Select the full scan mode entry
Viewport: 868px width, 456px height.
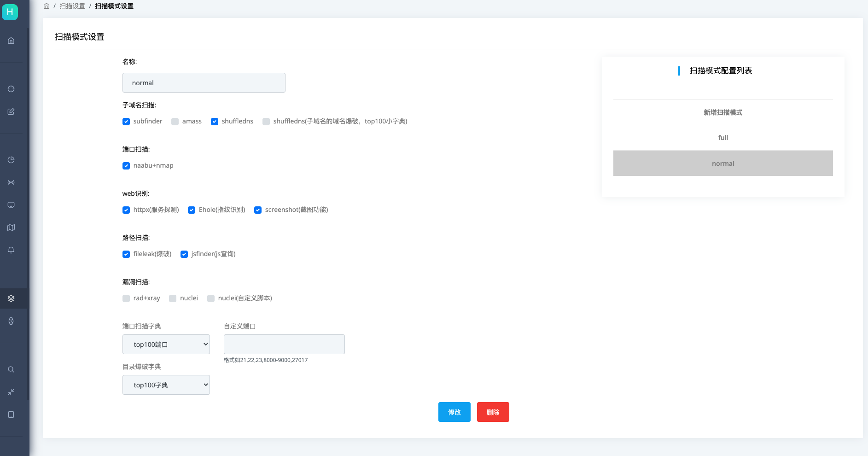point(723,138)
